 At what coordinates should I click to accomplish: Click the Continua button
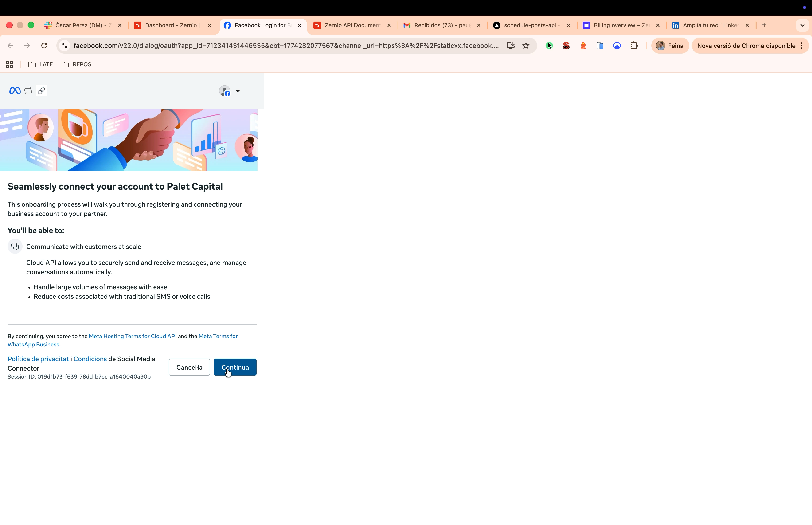point(235,367)
